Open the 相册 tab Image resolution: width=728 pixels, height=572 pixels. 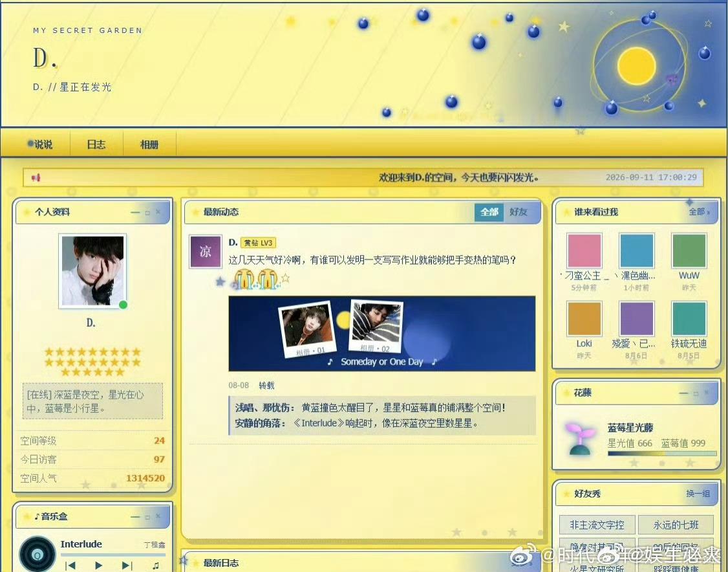[x=149, y=144]
